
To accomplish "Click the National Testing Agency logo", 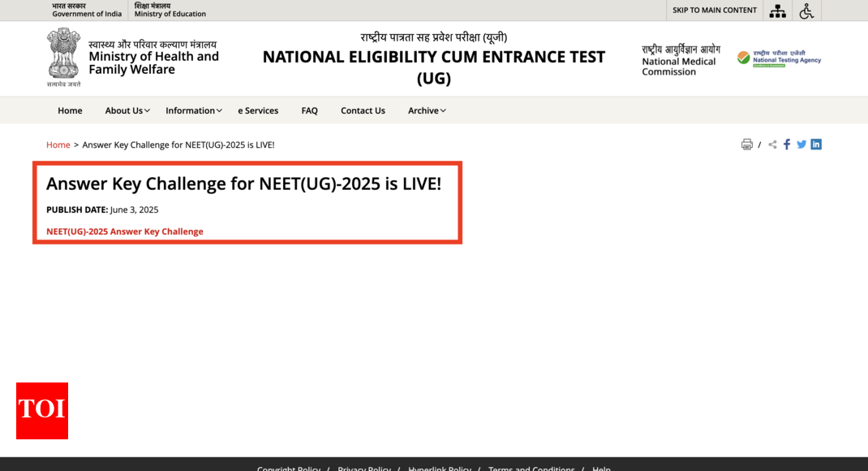I will tap(779, 58).
